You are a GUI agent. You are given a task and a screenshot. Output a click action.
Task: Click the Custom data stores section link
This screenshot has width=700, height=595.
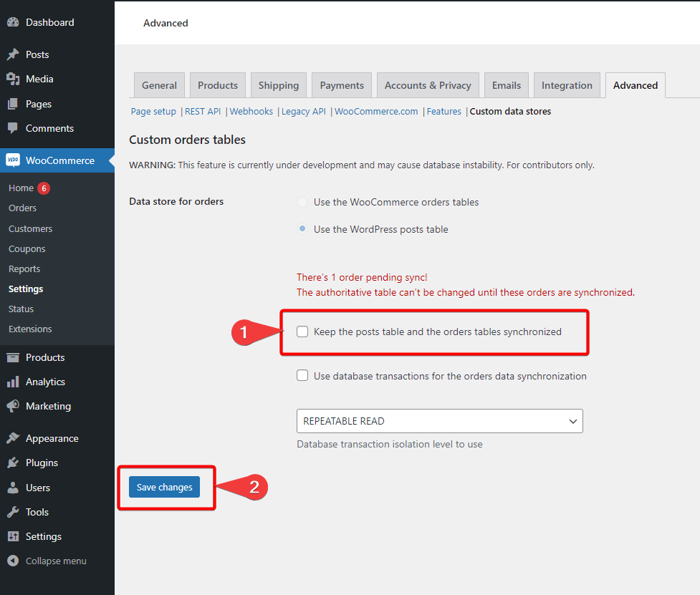[510, 112]
